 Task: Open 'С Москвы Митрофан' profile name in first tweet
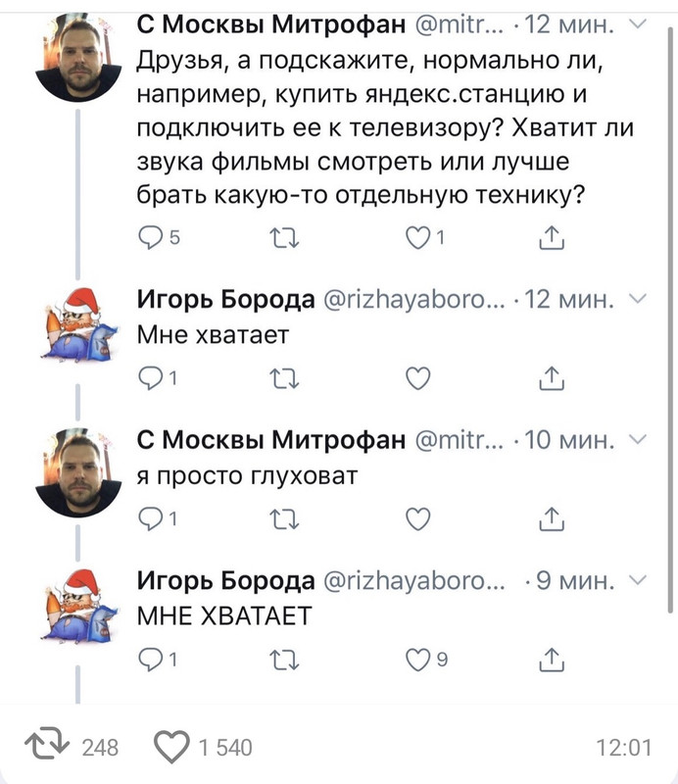coord(271,24)
